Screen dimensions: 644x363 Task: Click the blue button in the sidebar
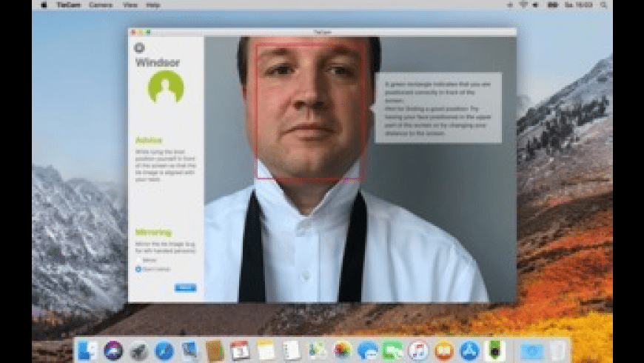pyautogui.click(x=185, y=287)
